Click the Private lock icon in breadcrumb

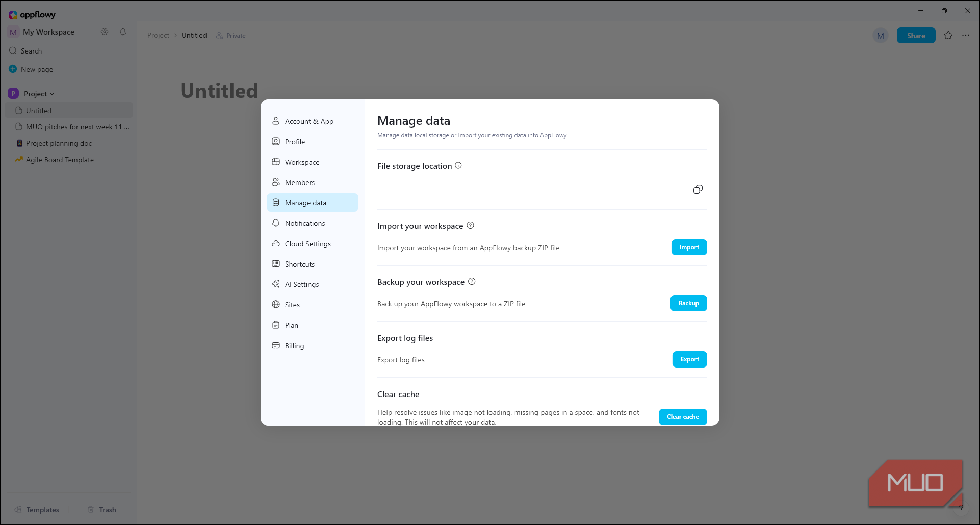tap(220, 35)
